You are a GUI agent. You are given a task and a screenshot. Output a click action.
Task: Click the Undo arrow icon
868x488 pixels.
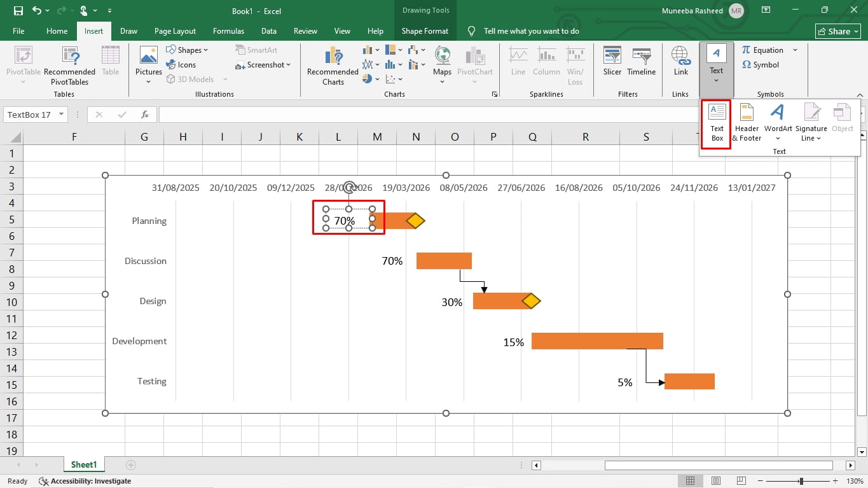coord(36,11)
